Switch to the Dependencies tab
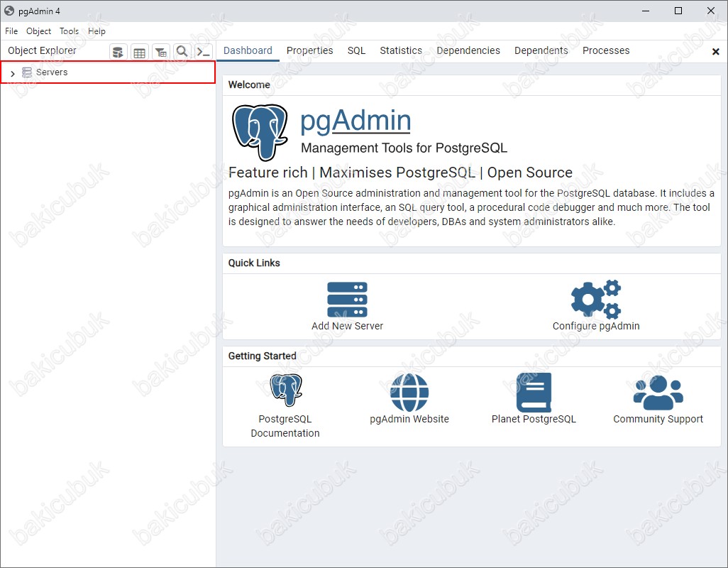Image resolution: width=728 pixels, height=568 pixels. (x=468, y=50)
